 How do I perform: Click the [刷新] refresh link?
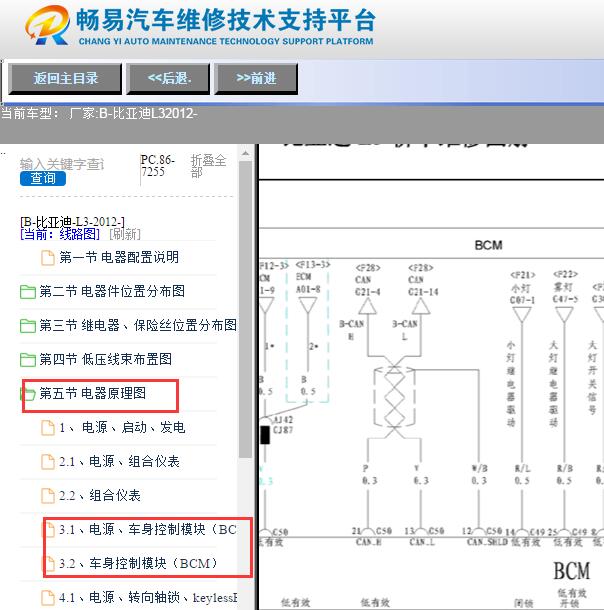125,234
